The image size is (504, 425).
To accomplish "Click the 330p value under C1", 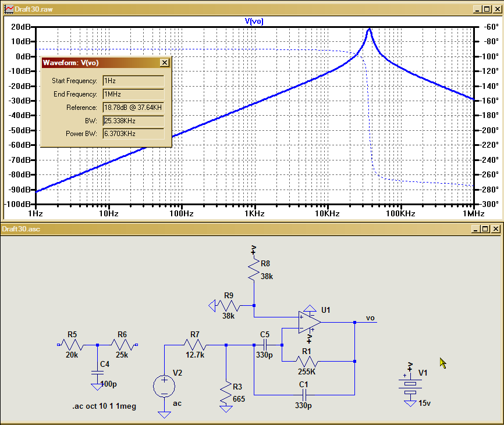I will [x=303, y=405].
